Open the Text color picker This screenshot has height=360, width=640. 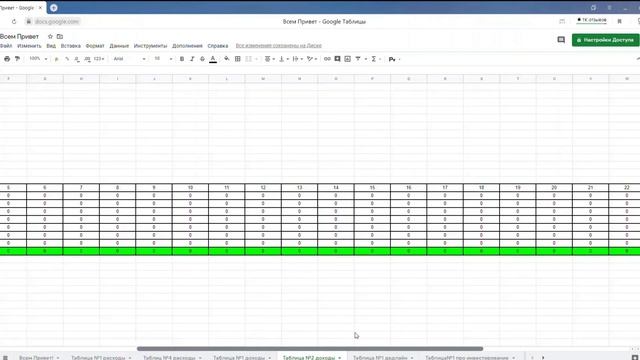pos(213,59)
